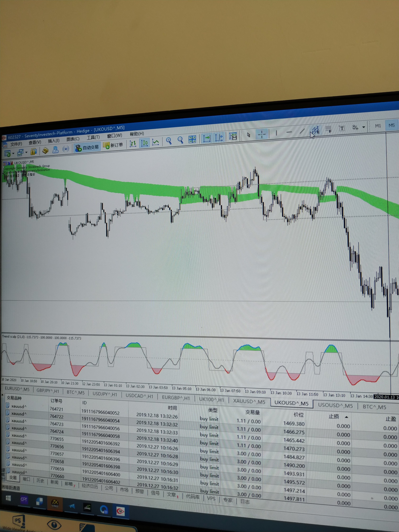This screenshot has width=399, height=532.
Task: Open the 窗口(W) menu
Action: click(115, 136)
